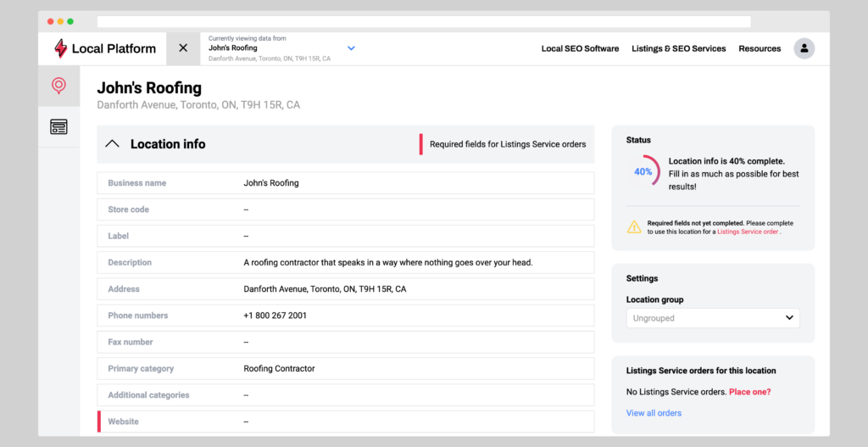Open the location pin sidebar icon
The height and width of the screenshot is (447, 868).
pyautogui.click(x=58, y=86)
